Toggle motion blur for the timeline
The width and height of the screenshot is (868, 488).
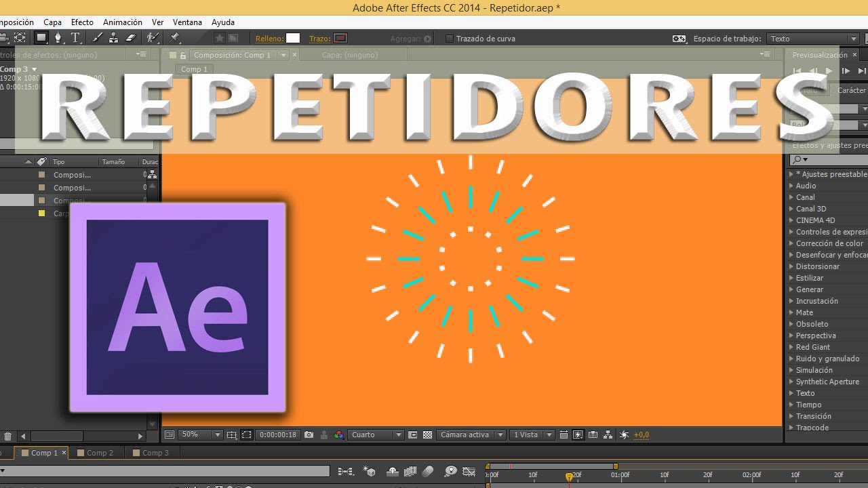click(427, 471)
